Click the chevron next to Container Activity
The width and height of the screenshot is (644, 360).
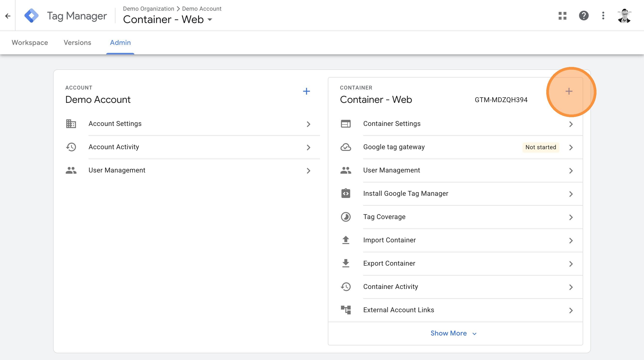point(571,287)
